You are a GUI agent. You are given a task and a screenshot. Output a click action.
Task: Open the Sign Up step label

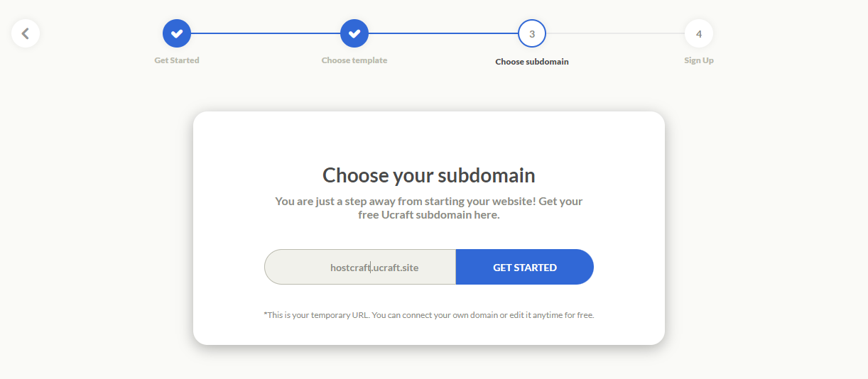tap(699, 60)
